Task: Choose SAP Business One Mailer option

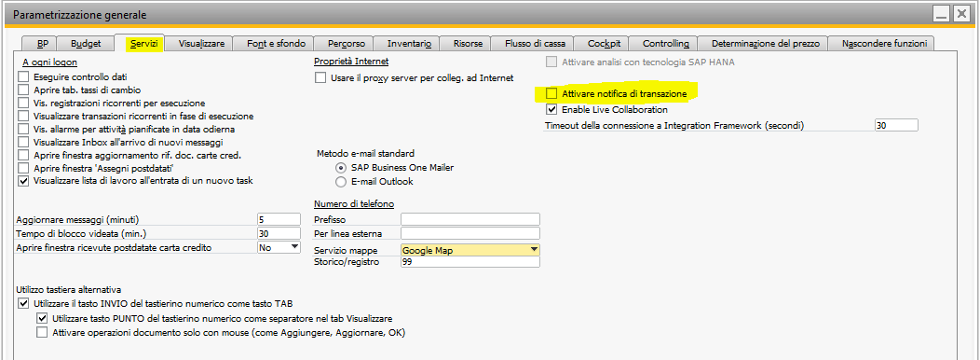Action: [341, 168]
